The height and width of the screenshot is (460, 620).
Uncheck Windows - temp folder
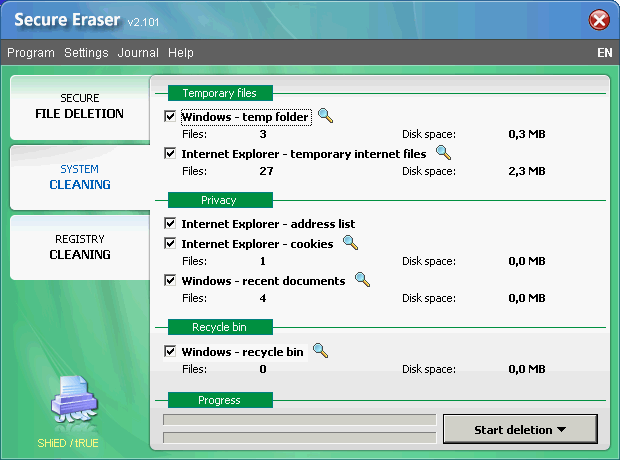coord(170,116)
